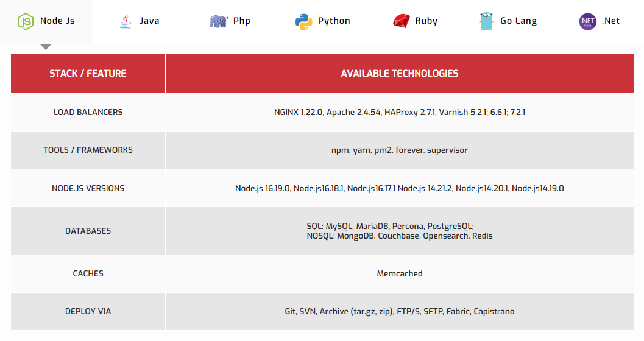Click the Go gopher mascot icon
644x341 pixels.
coord(486,21)
